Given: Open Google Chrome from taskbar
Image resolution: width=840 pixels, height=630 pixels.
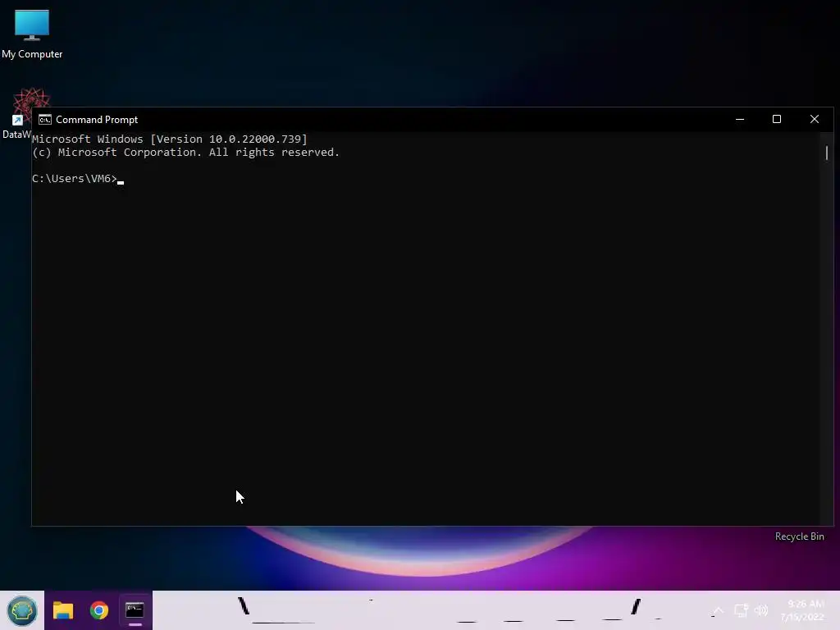Looking at the screenshot, I should tap(99, 610).
